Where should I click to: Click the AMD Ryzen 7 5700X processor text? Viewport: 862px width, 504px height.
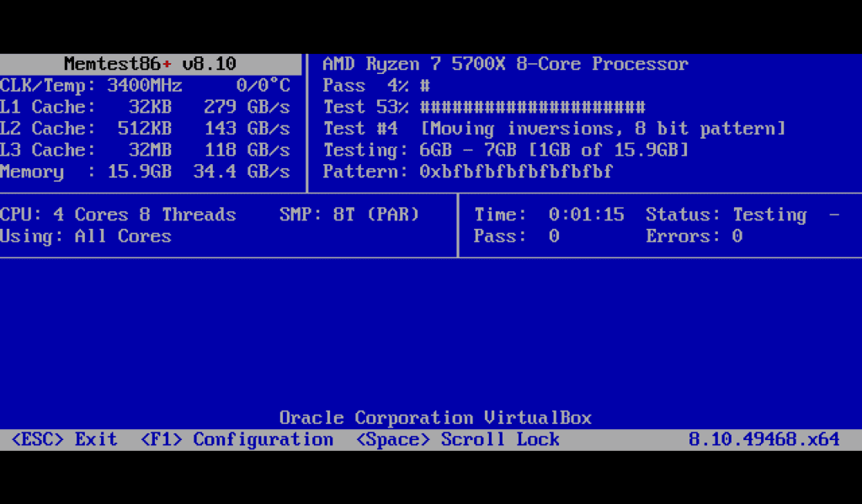pyautogui.click(x=505, y=64)
